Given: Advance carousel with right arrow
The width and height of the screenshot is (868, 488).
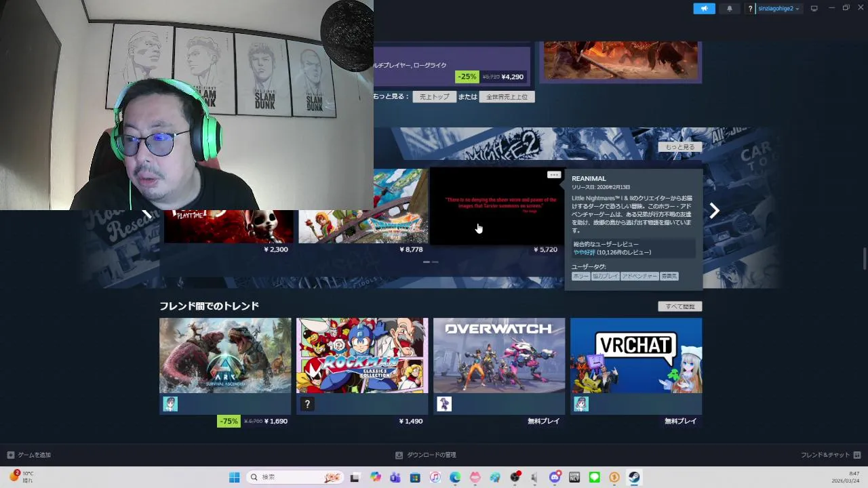Looking at the screenshot, I should point(714,211).
